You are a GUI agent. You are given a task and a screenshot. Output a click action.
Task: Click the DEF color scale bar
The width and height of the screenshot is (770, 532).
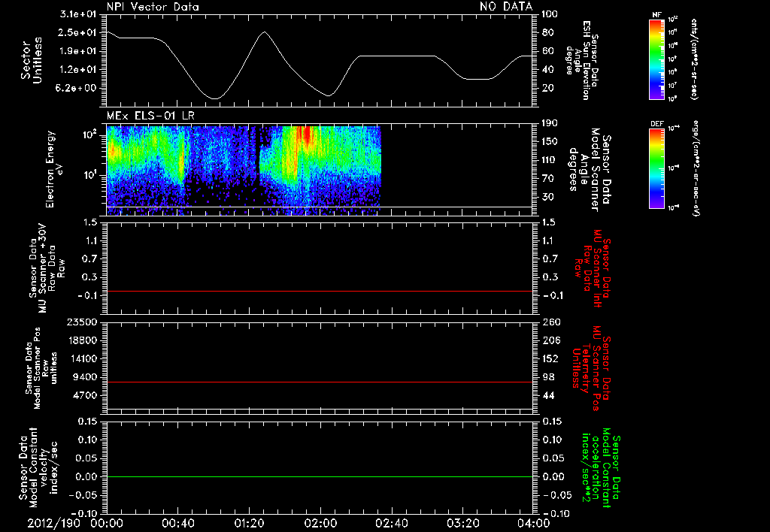pyautogui.click(x=656, y=168)
